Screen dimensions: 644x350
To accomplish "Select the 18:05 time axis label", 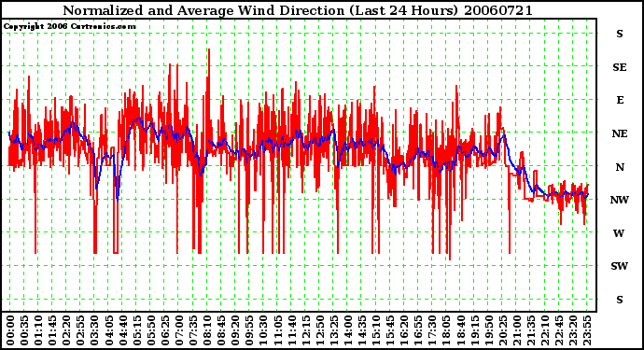I will (446, 330).
